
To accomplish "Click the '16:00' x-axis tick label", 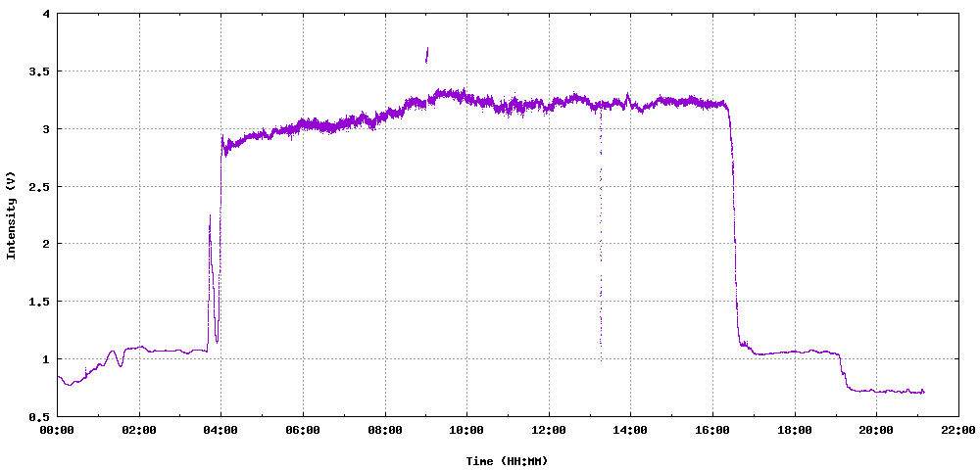I will 712,430.
